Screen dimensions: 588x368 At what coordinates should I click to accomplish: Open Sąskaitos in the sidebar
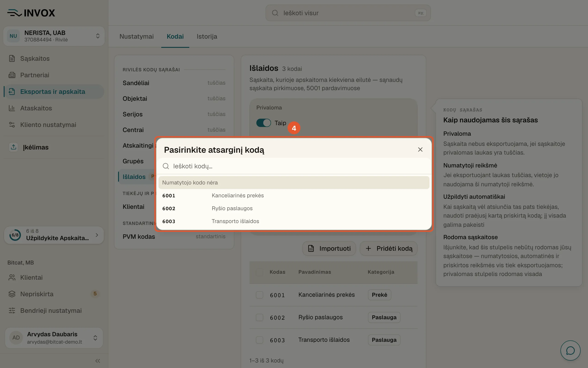tap(54, 58)
